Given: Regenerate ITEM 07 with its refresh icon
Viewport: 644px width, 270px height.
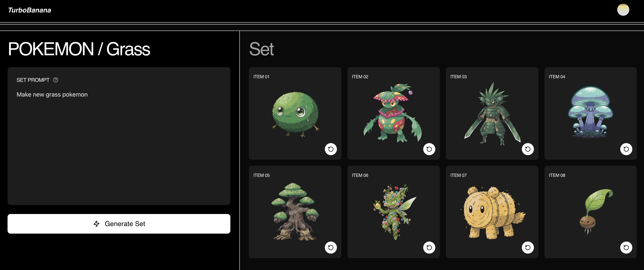Looking at the screenshot, I should click(528, 248).
